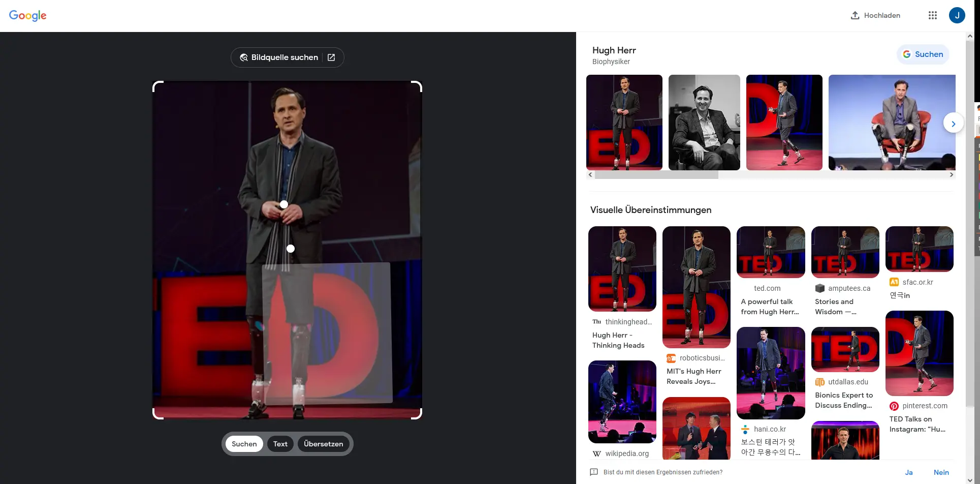Open the Pinterest result source link
Screen dimensions: 980x484
924,406
